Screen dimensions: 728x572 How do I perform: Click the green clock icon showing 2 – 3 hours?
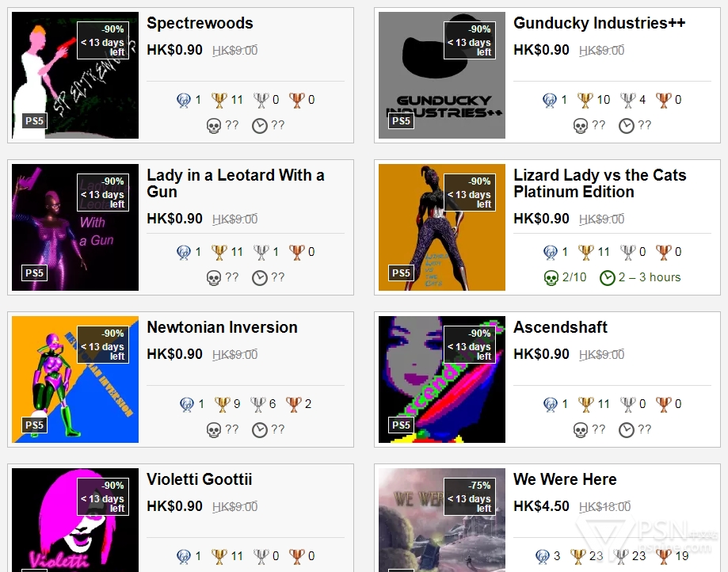tap(608, 277)
